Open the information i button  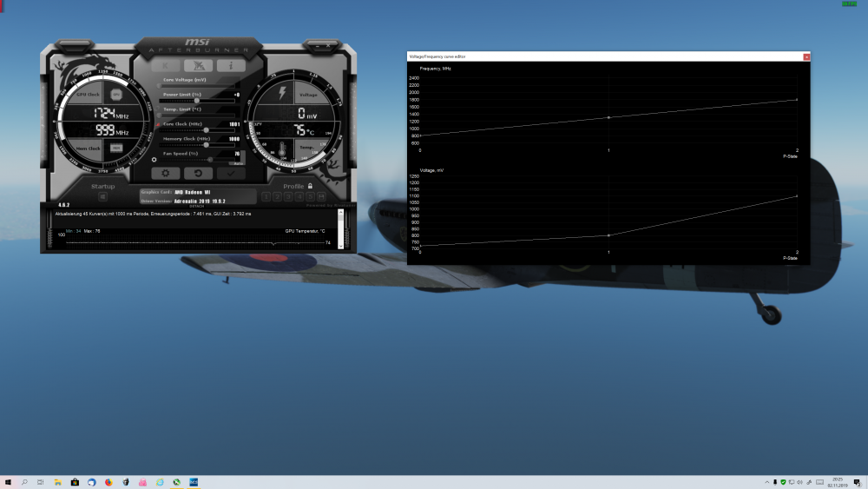[230, 65]
